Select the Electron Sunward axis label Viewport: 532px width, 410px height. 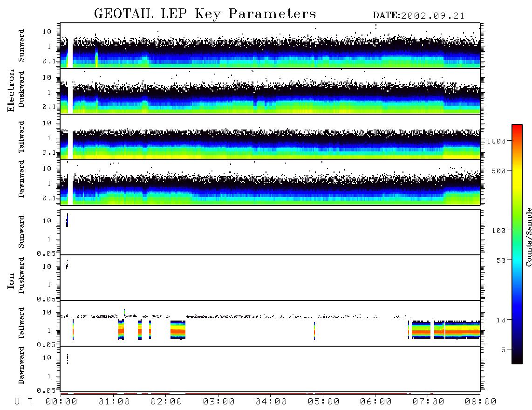click(x=21, y=46)
